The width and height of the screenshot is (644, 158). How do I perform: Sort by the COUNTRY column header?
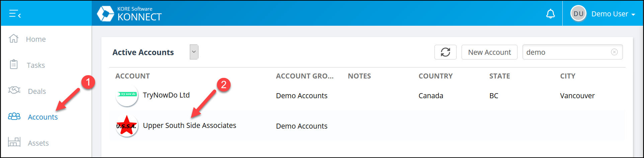[435, 76]
